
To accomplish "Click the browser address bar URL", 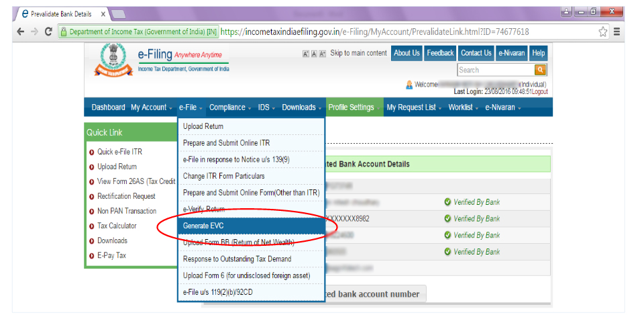I will coord(374,32).
